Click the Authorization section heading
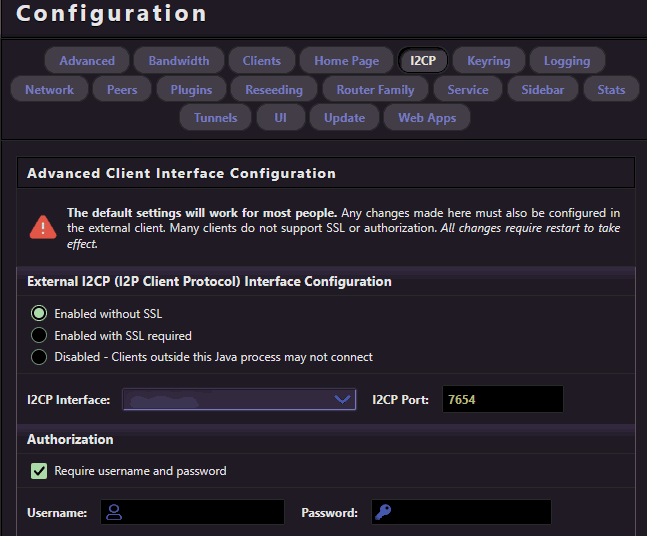The width and height of the screenshot is (647, 536). 70,439
